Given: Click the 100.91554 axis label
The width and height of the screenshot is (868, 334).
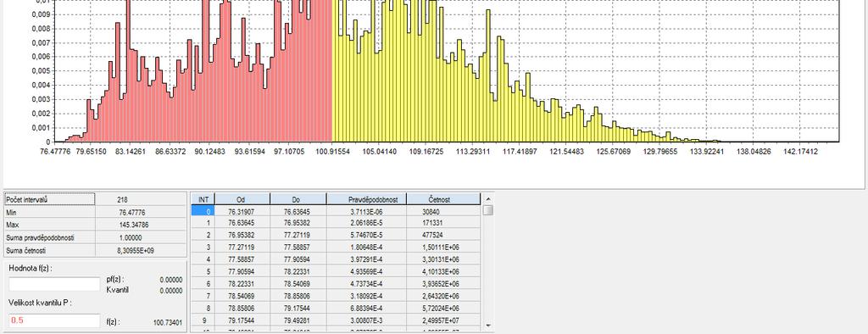Looking at the screenshot, I should coord(331,151).
